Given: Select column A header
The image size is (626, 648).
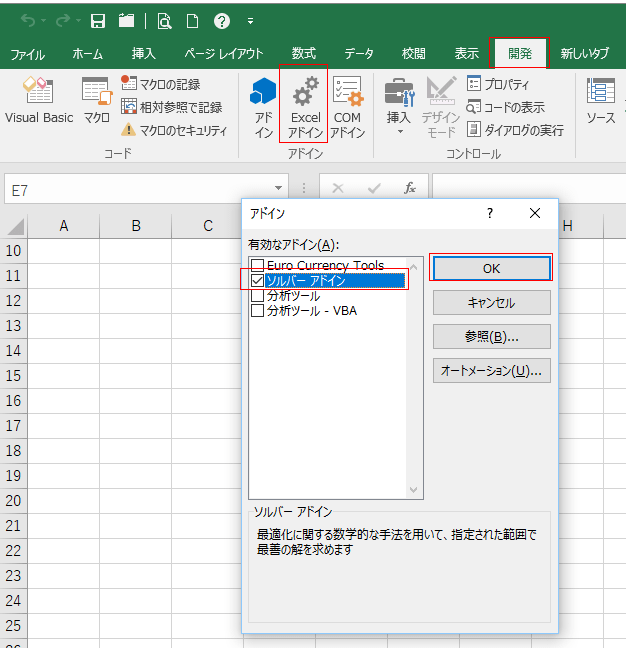Looking at the screenshot, I should (64, 226).
